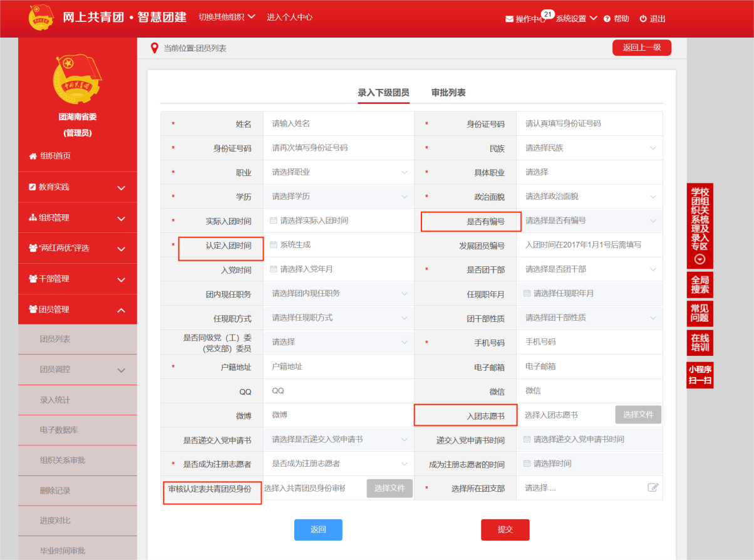Open the 任现职方式 dropdown
The width and height of the screenshot is (754, 560).
click(x=338, y=318)
